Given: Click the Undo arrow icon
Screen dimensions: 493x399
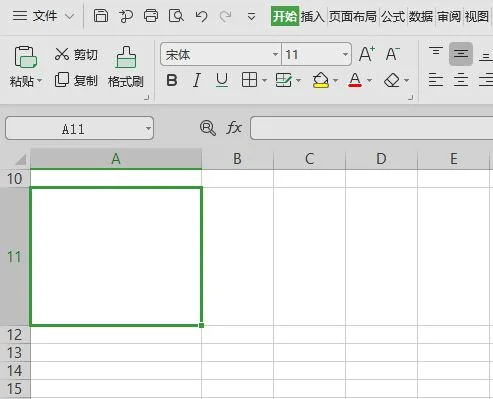Looking at the screenshot, I should coord(202,16).
